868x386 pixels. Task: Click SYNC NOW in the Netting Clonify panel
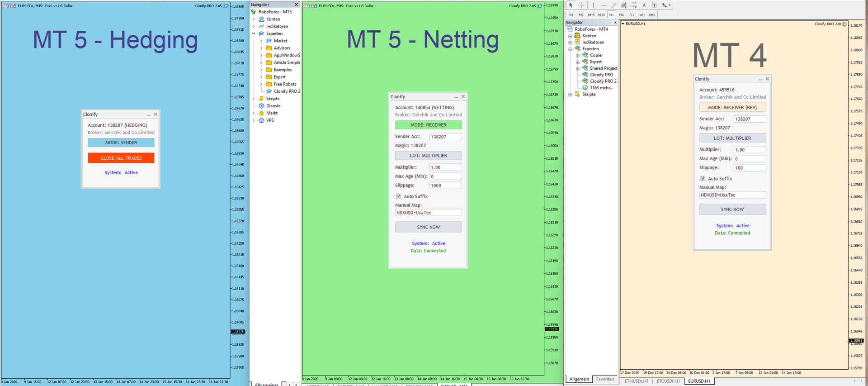(x=429, y=227)
